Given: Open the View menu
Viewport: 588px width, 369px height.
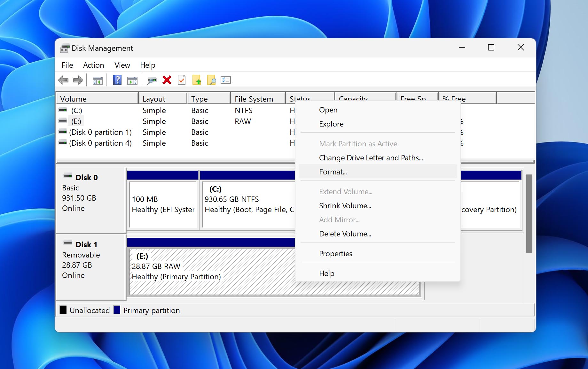Looking at the screenshot, I should pyautogui.click(x=122, y=65).
